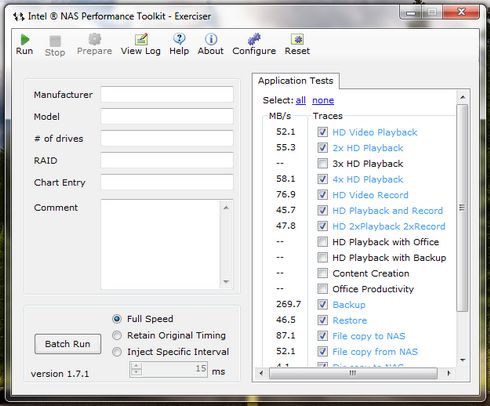
Task: Check the Content Creation checkbox
Action: click(x=322, y=273)
